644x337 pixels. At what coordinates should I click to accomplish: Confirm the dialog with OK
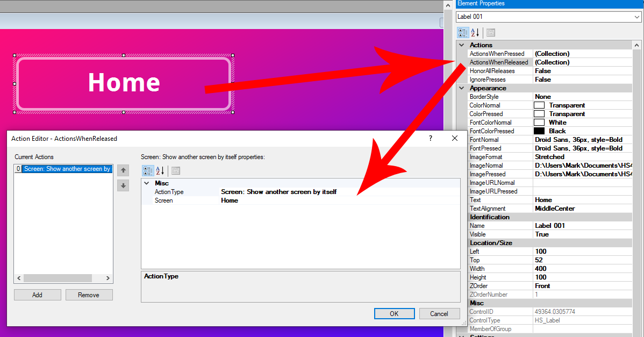tap(394, 313)
